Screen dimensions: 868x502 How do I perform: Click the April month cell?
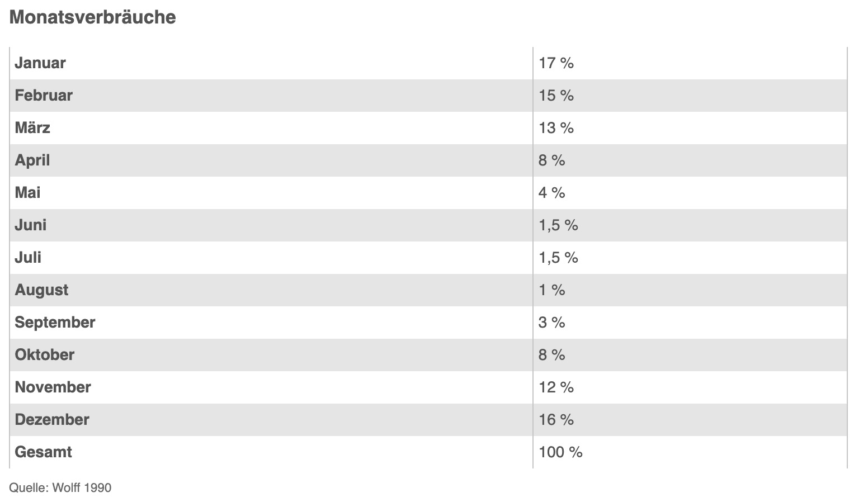(32, 160)
